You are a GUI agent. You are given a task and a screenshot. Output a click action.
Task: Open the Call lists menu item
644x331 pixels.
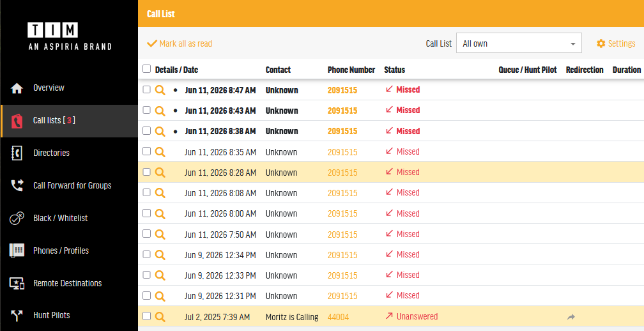click(x=69, y=121)
